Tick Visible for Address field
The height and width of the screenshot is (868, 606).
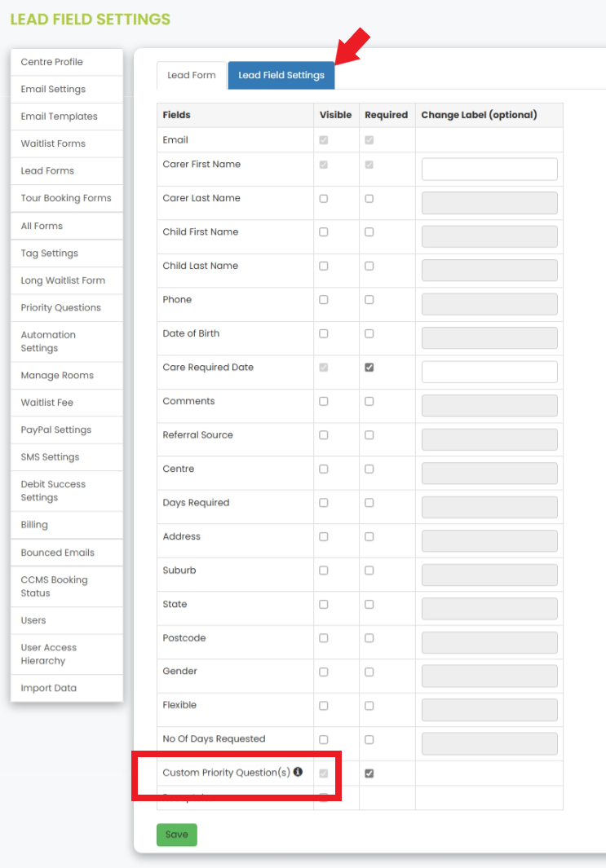[324, 536]
